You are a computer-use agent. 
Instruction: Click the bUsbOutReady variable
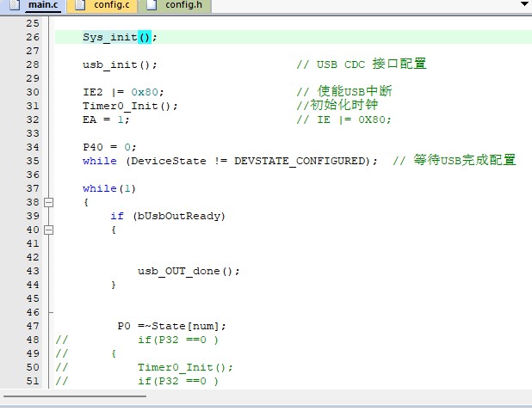pyautogui.click(x=178, y=216)
